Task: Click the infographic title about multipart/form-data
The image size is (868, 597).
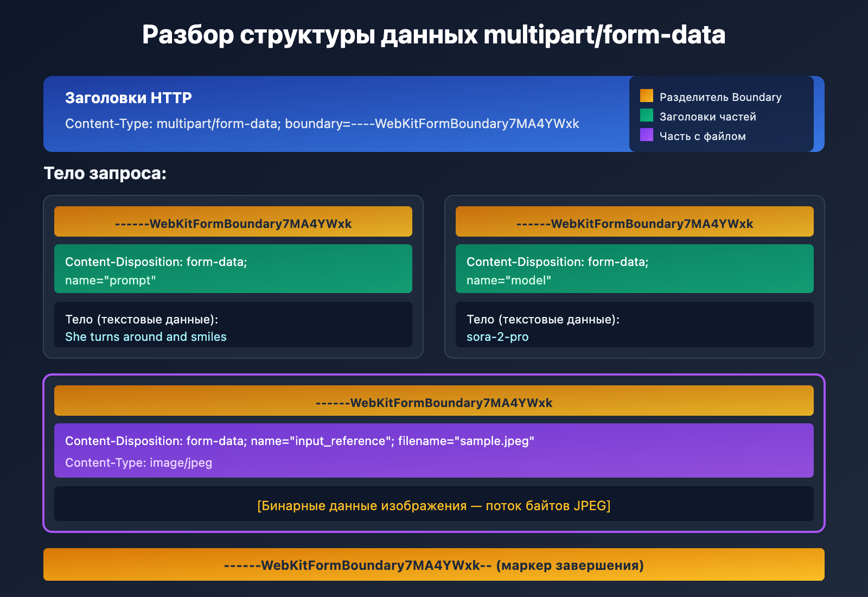Action: click(434, 36)
